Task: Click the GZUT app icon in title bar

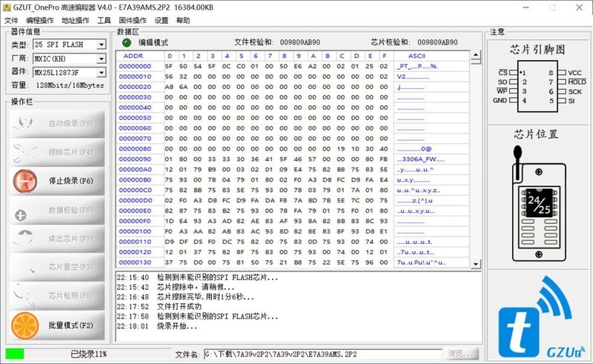Action: pyautogui.click(x=7, y=7)
